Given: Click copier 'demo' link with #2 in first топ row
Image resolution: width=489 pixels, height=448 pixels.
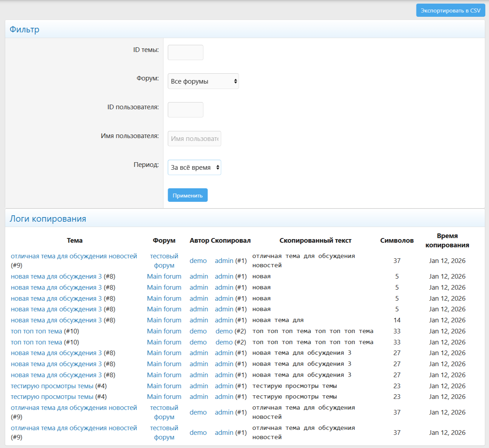Looking at the screenshot, I should tap(224, 331).
